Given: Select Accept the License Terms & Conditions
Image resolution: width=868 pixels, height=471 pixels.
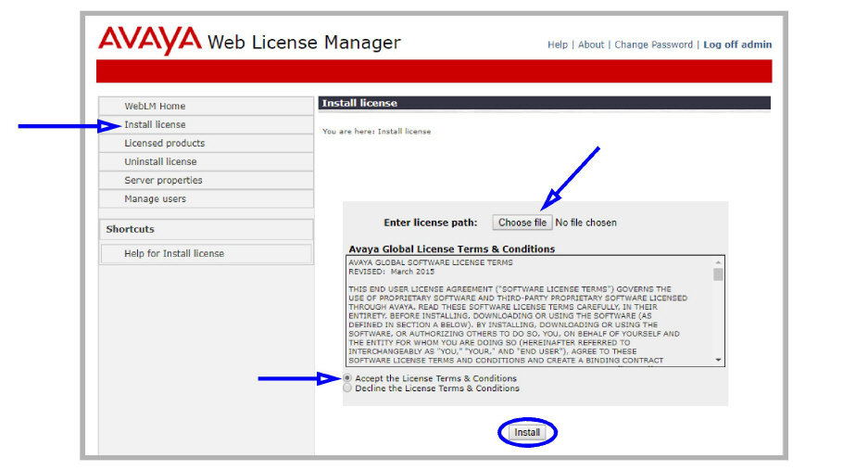Looking at the screenshot, I should 347,378.
